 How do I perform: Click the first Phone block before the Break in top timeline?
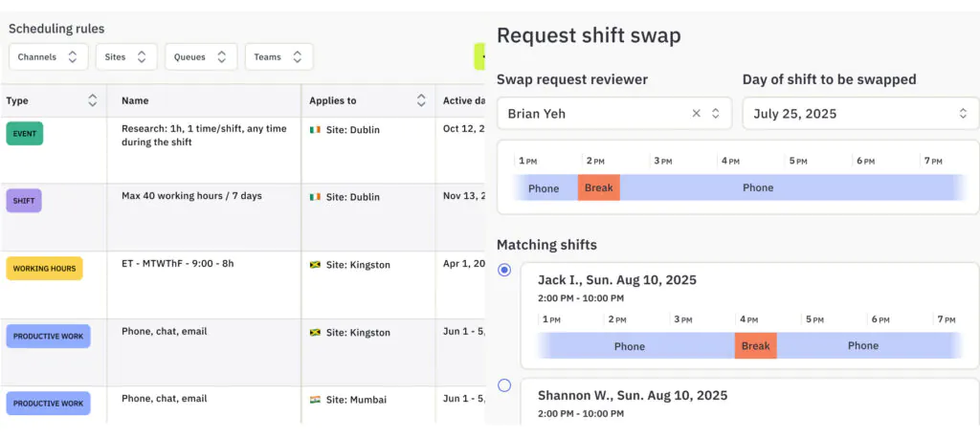click(545, 187)
